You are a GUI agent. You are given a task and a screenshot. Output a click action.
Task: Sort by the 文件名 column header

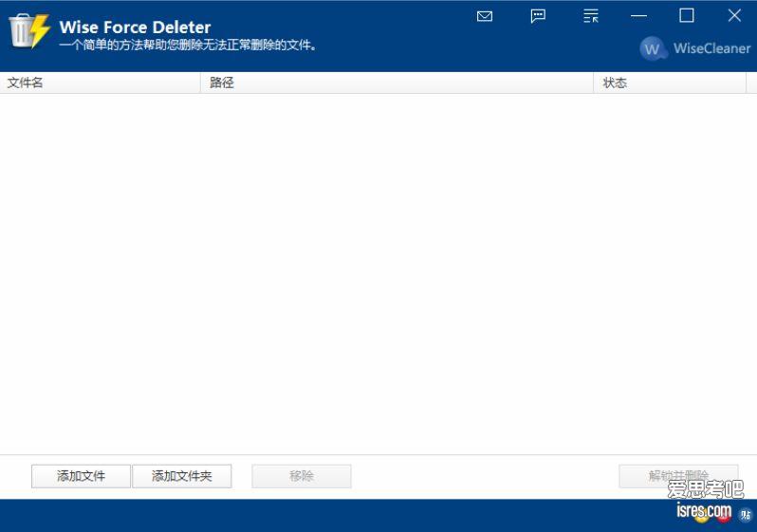[x=100, y=83]
